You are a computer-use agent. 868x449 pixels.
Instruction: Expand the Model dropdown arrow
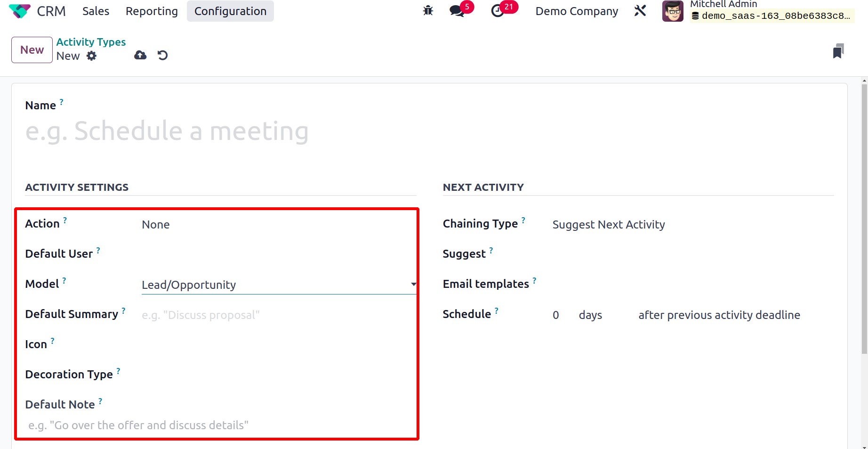413,284
